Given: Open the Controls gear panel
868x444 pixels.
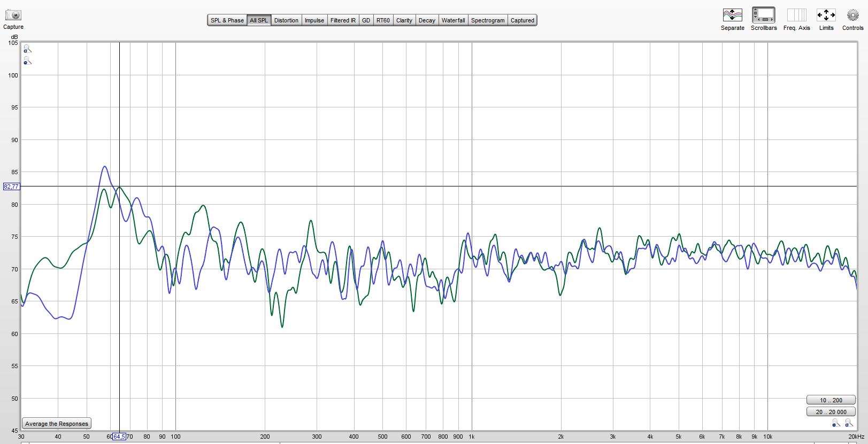Looking at the screenshot, I should [852, 15].
